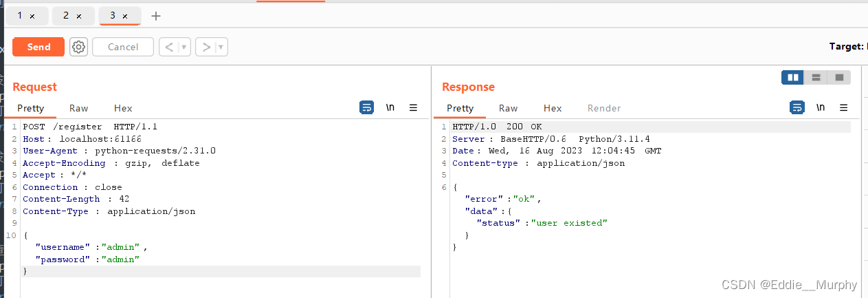
Task: Click the POST /register request line
Action: [x=90, y=127]
